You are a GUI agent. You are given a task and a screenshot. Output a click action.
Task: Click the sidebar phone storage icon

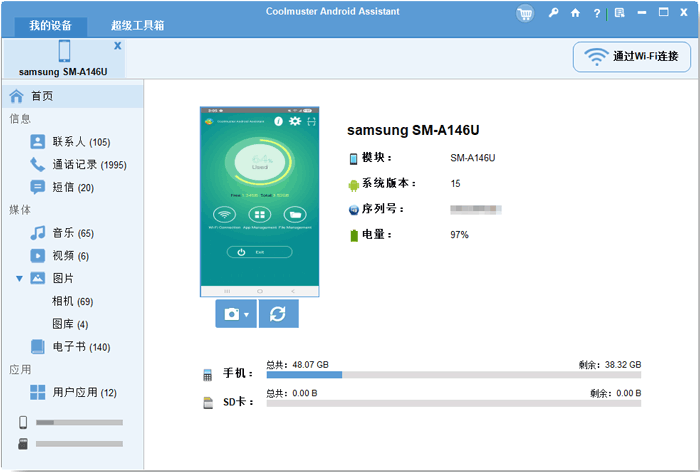(x=23, y=422)
